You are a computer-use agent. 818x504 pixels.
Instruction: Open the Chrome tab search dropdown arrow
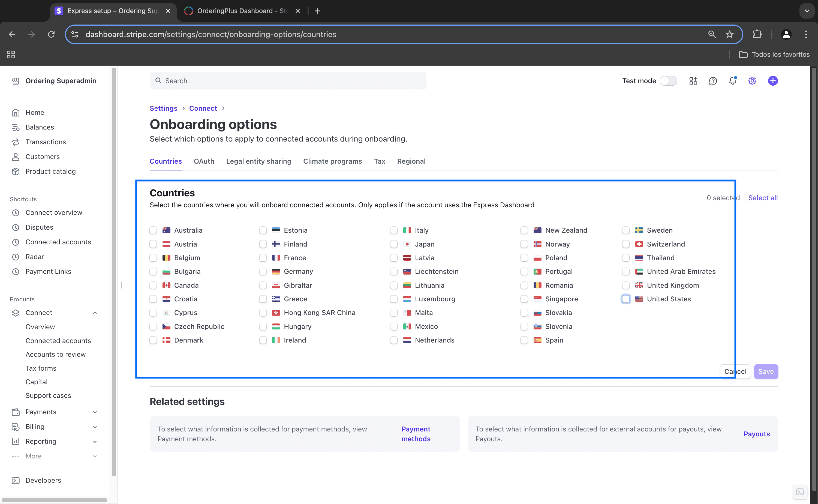807,11
